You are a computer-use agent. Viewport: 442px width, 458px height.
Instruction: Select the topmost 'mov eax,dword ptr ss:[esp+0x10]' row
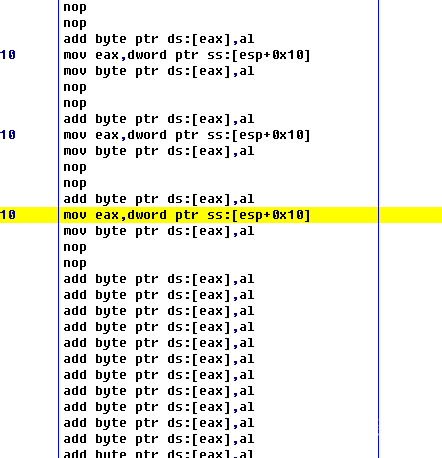click(187, 55)
